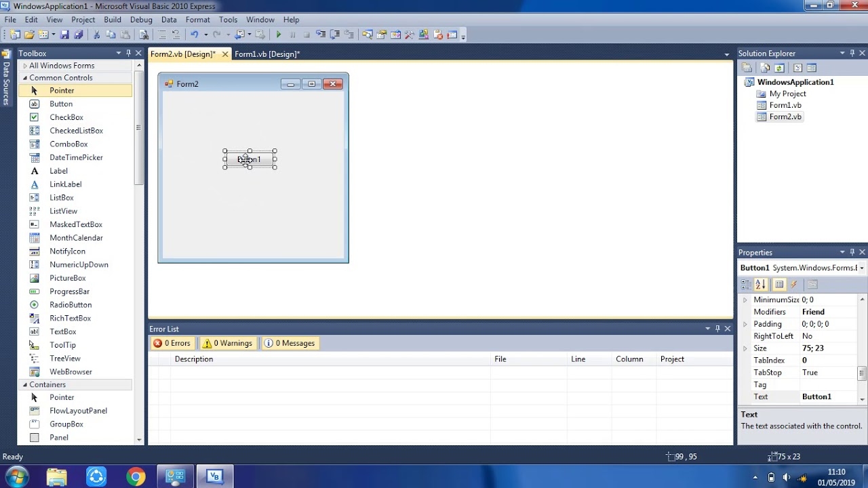Click the View Code icon in Solution Explorer
This screenshot has width=868, height=488.
[x=797, y=68]
